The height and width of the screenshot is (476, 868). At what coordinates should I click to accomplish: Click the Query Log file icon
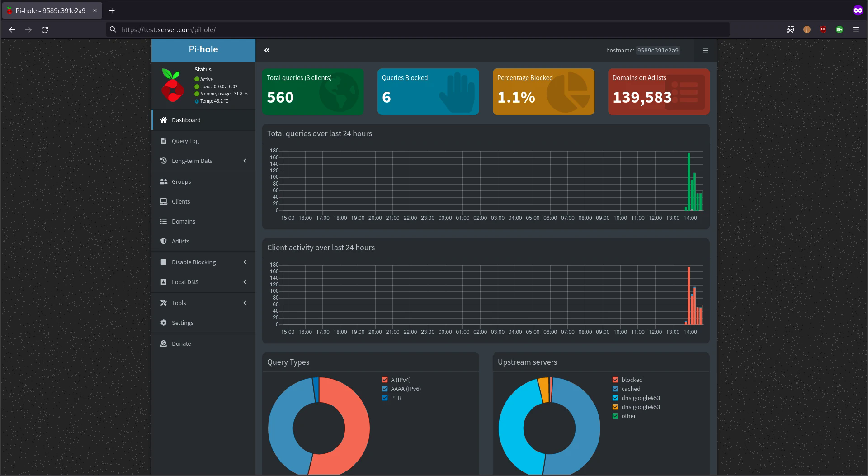click(x=164, y=141)
